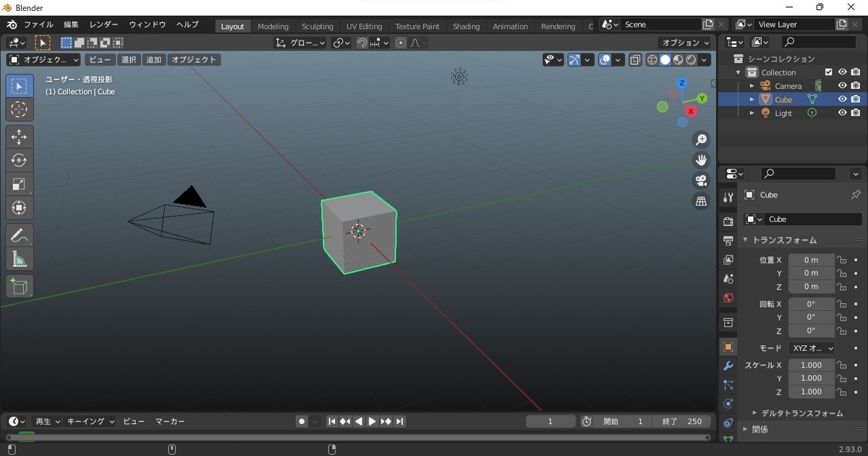Screen dimensions: 868x456
Task: Open the World properties tab
Action: pos(728,298)
